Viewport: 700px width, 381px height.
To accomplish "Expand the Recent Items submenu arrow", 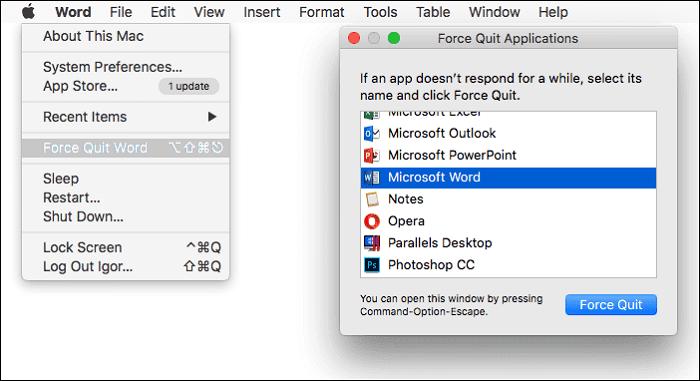I will click(x=212, y=117).
